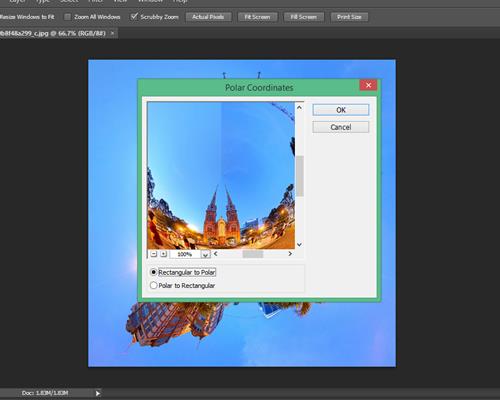Click the preview's scroll right arrow
This screenshot has height=400, width=500.
290,254
